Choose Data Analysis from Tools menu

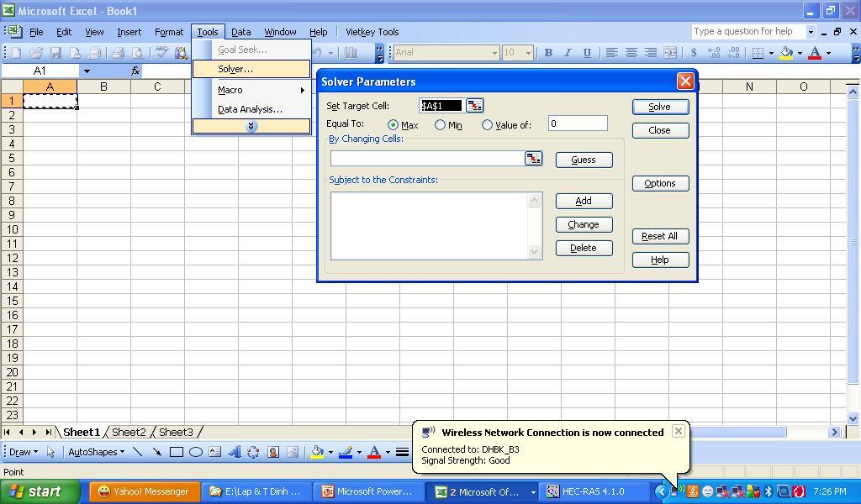[x=251, y=109]
